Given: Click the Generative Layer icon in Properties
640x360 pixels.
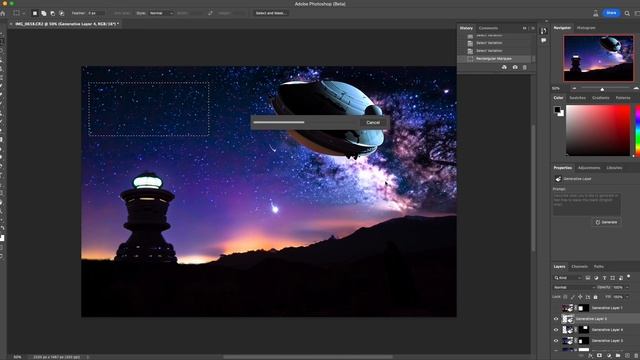Looking at the screenshot, I should (x=558, y=179).
